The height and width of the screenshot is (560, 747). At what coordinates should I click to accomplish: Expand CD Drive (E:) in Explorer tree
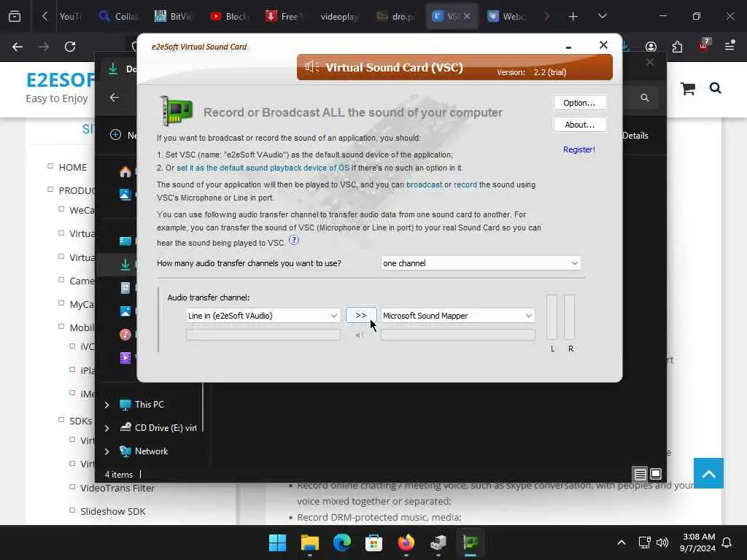(x=107, y=428)
